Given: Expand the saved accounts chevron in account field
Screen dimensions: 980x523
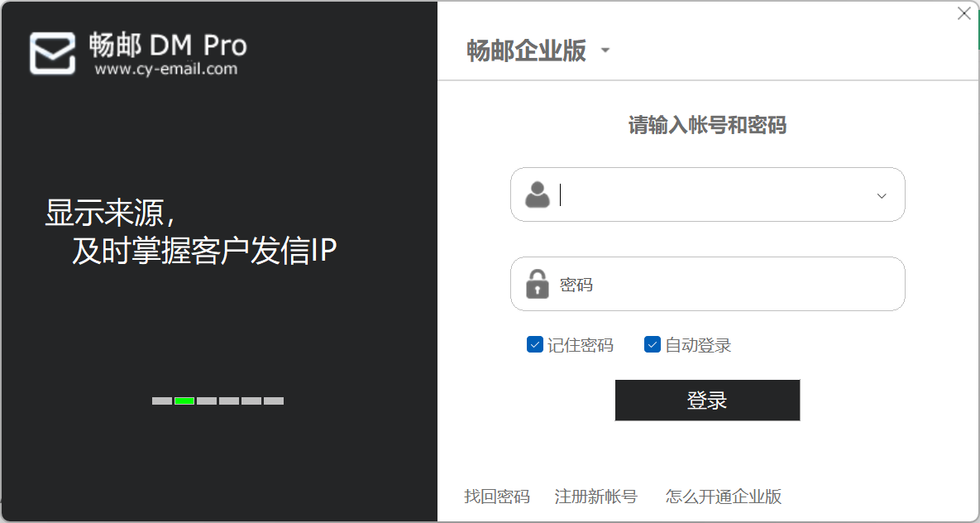Looking at the screenshot, I should (x=882, y=196).
